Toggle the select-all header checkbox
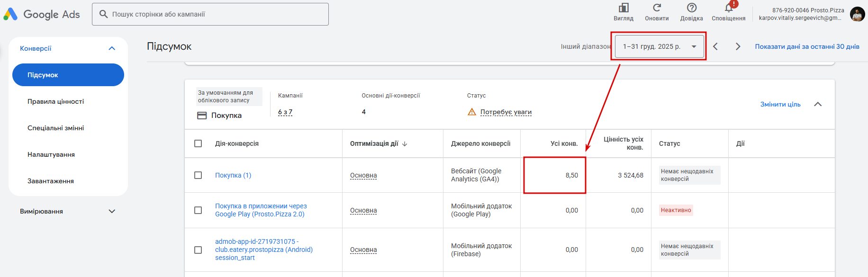 click(x=198, y=143)
